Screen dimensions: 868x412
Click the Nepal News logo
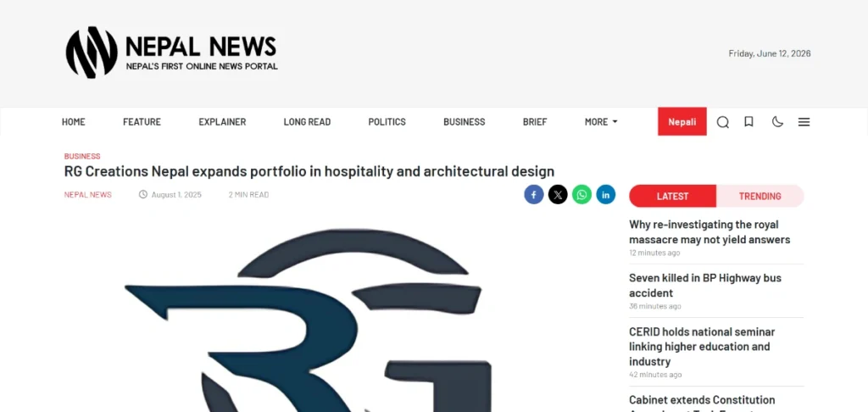[171, 53]
